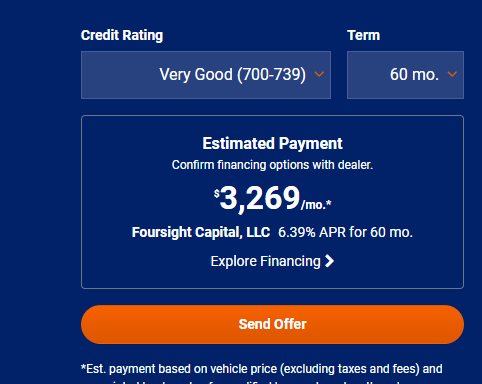
Task: Click the small dollar sign before 3,269
Action: [217, 193]
